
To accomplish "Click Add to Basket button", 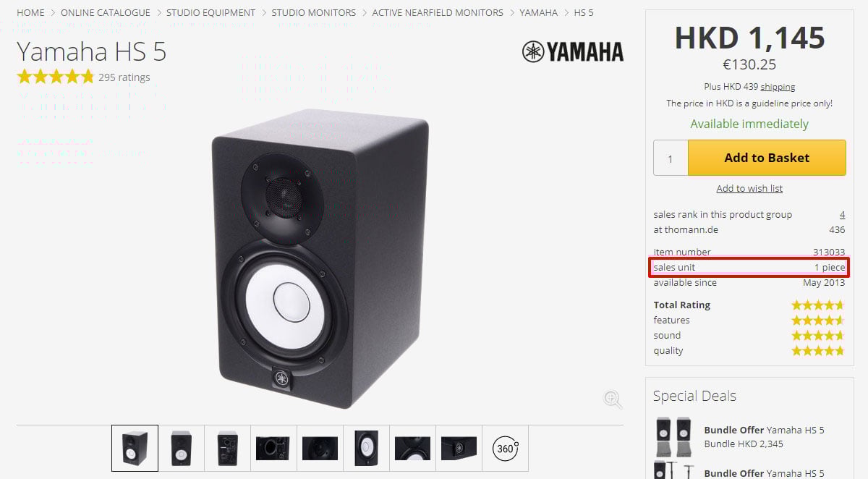I will tap(767, 158).
